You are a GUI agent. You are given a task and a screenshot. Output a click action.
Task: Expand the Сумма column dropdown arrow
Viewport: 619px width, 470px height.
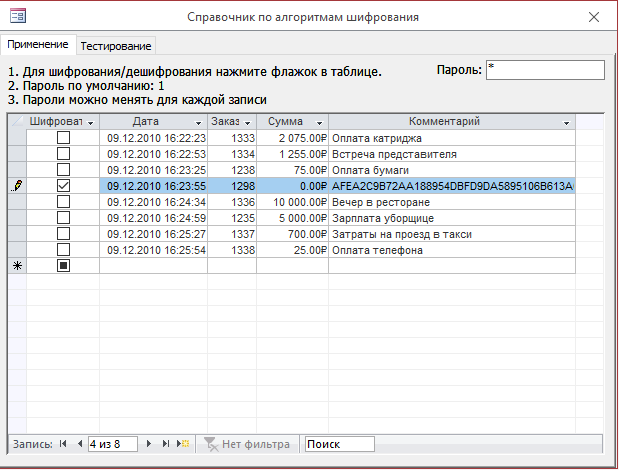point(318,122)
